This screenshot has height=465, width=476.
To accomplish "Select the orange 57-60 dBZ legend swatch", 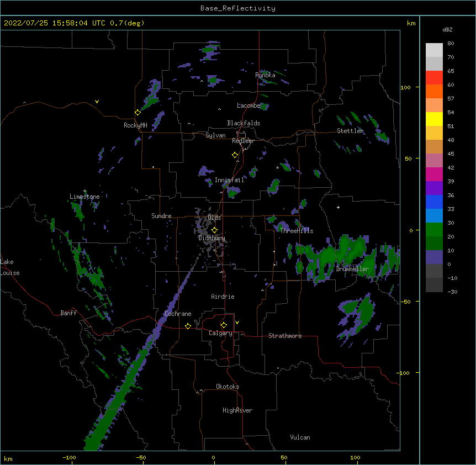I will point(434,91).
